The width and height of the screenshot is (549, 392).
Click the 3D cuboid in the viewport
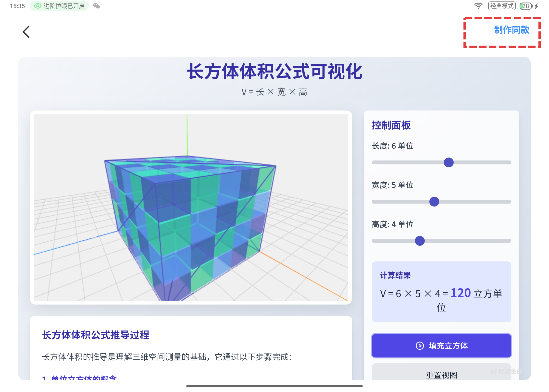pyautogui.click(x=191, y=220)
